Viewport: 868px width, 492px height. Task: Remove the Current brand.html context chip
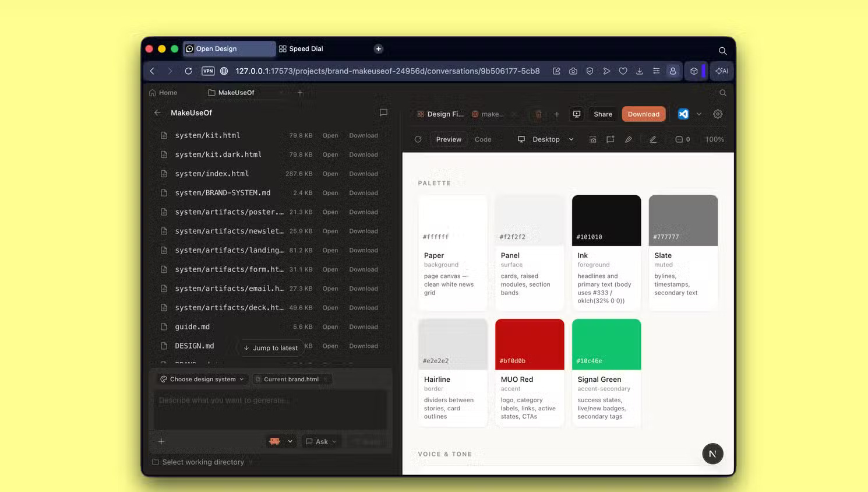click(x=326, y=379)
